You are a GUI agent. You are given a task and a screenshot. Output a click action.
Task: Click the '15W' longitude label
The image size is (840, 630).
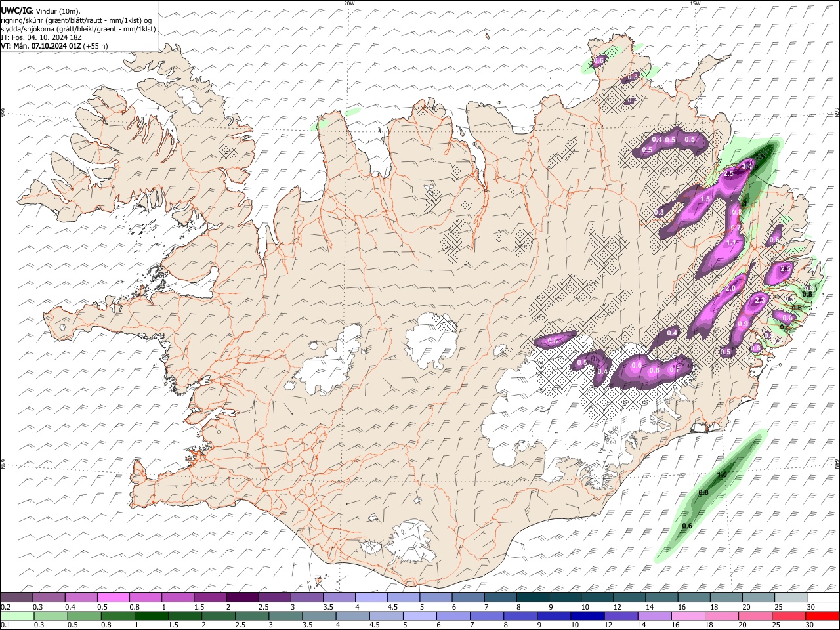(x=695, y=3)
